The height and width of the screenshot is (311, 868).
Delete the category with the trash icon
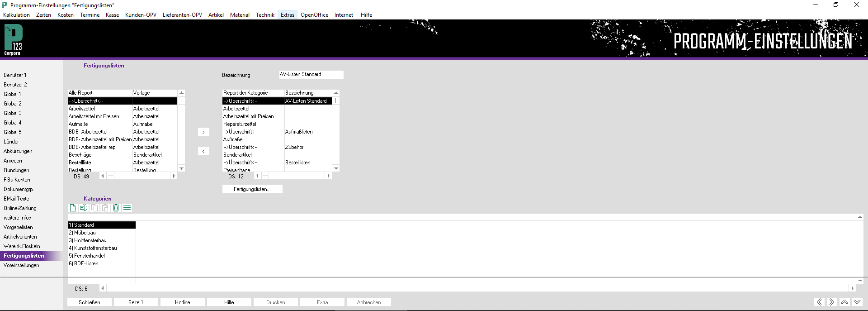116,208
